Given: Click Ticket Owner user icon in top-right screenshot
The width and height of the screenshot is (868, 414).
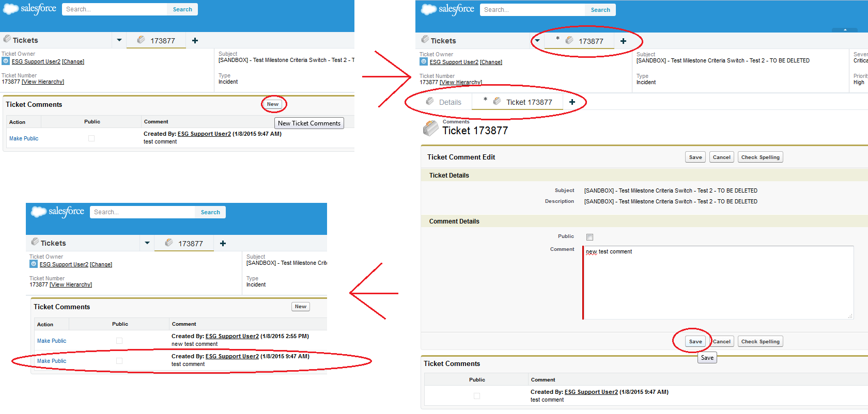Looking at the screenshot, I should (x=424, y=61).
